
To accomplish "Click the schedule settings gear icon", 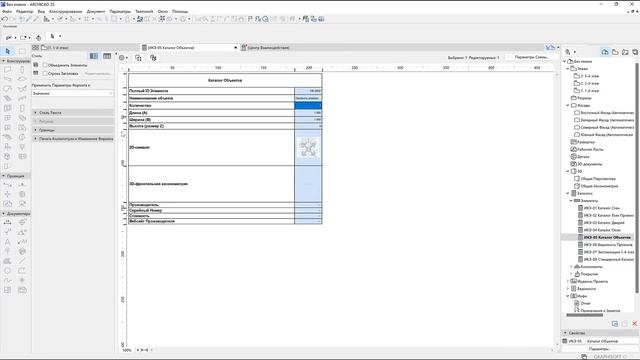I will tap(122, 58).
